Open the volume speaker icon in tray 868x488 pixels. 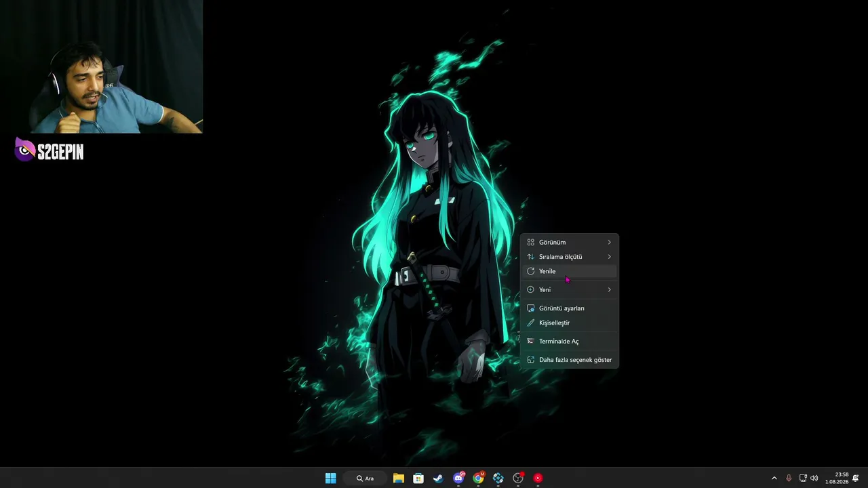(814, 478)
